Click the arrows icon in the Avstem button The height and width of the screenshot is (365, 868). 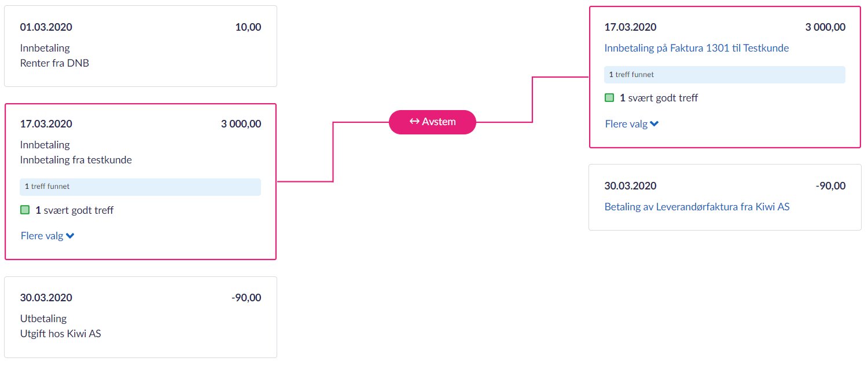414,122
